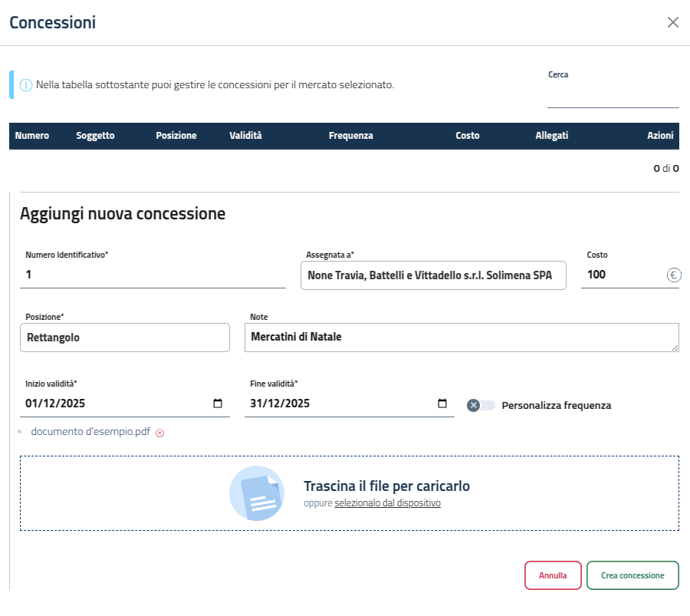Sort table by Numero column header
The width and height of the screenshot is (690, 616).
tap(32, 136)
